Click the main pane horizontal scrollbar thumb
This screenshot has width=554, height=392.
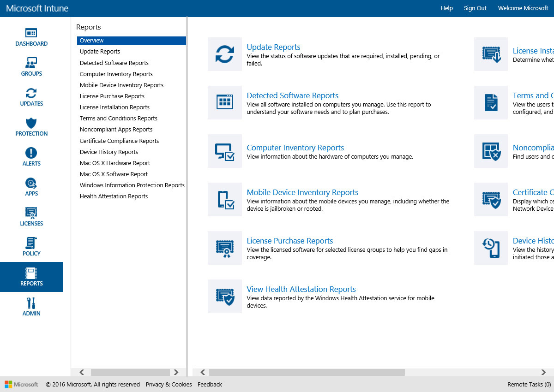click(307, 372)
